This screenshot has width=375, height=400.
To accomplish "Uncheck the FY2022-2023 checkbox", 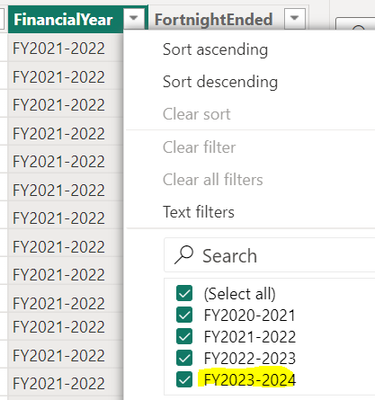I will tap(184, 358).
